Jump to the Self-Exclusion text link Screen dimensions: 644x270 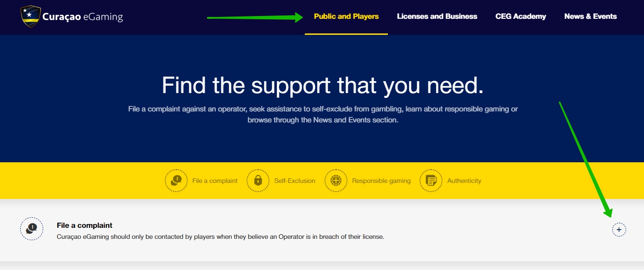pos(295,181)
